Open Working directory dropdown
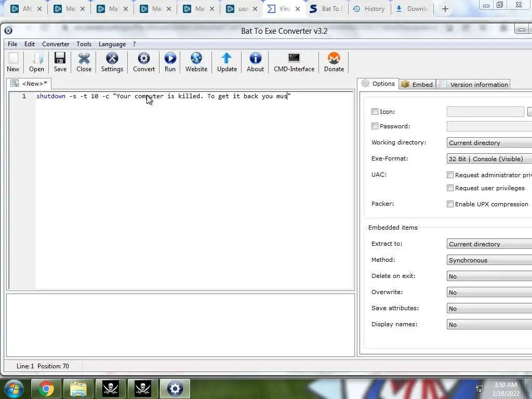Screen dimensions: 532x399 point(489,142)
